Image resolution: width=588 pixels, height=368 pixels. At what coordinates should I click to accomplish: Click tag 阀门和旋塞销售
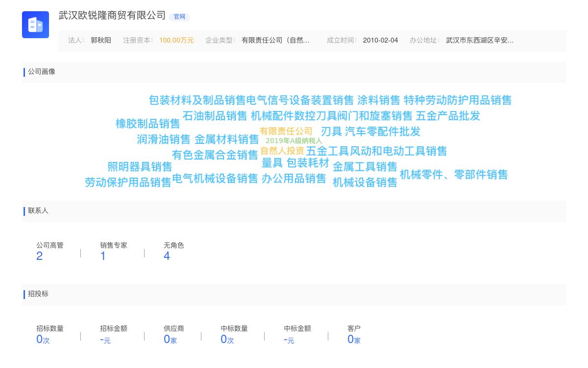click(375, 116)
